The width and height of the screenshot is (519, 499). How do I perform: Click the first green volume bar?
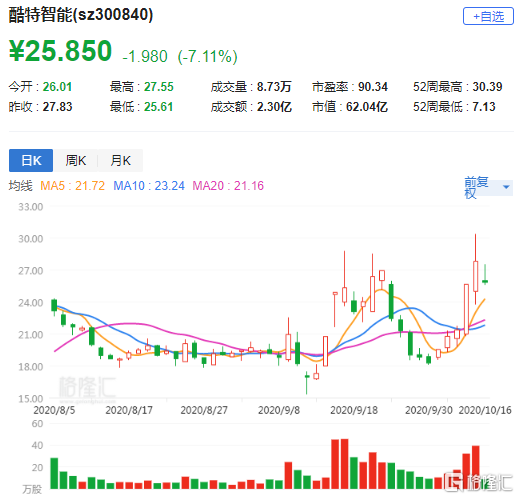tap(54, 473)
